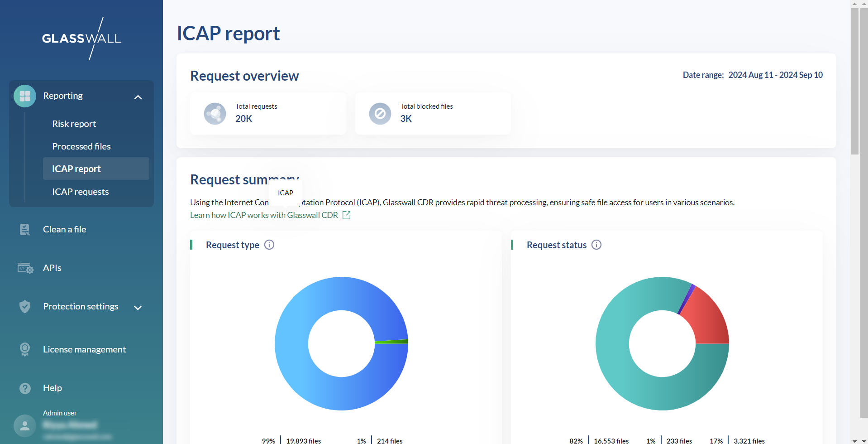Screen dimensions: 868x444
Task: Click the Request type info icon
Action: pyautogui.click(x=269, y=245)
